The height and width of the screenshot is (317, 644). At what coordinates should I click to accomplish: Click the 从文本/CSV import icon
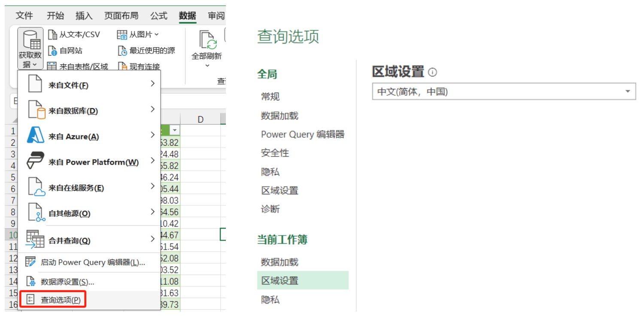(x=52, y=35)
